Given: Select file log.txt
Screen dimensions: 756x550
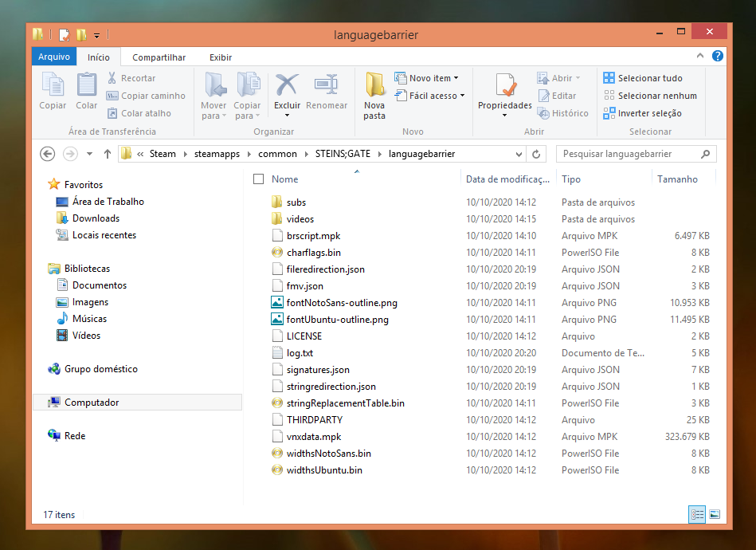Looking at the screenshot, I should tap(292, 352).
